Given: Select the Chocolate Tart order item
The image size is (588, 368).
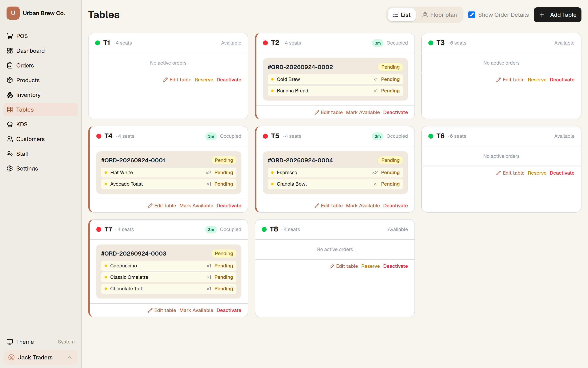Looking at the screenshot, I should tap(169, 289).
